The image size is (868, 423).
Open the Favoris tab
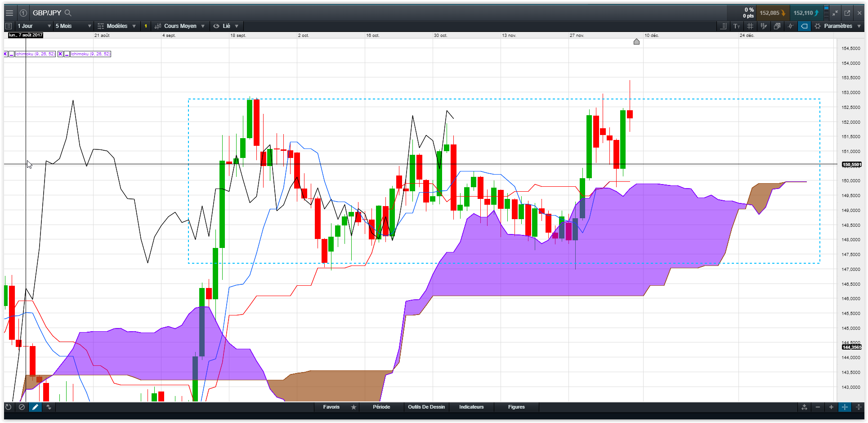coord(331,407)
